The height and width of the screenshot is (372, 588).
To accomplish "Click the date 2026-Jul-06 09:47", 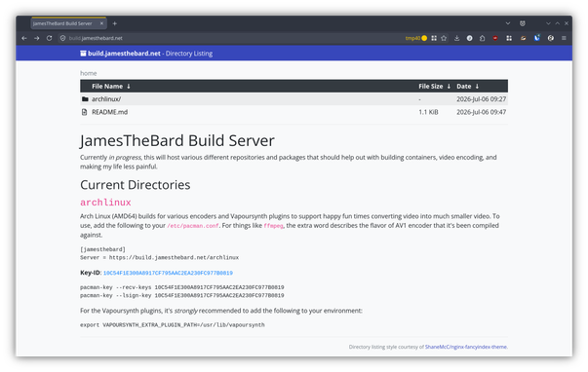I will click(481, 112).
